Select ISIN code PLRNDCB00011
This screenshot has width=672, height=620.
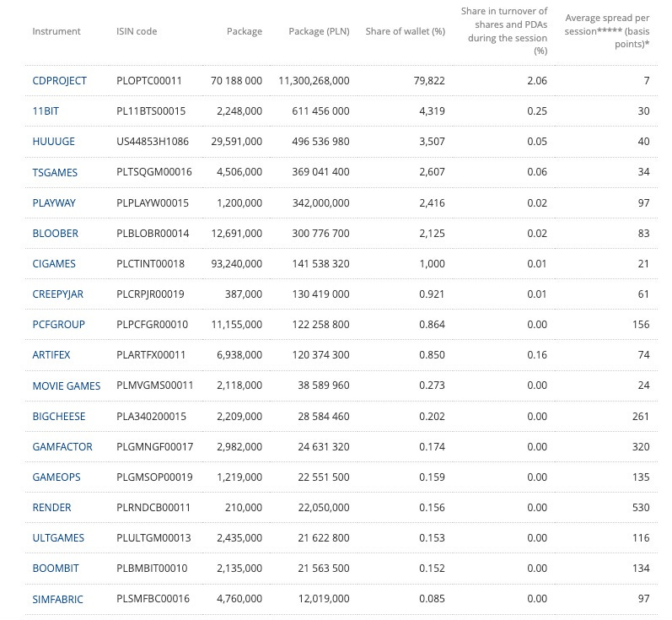pos(153,508)
